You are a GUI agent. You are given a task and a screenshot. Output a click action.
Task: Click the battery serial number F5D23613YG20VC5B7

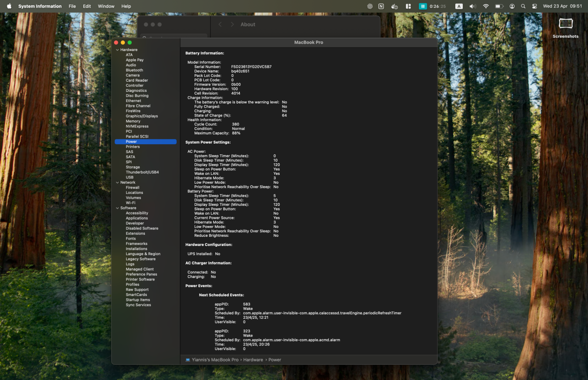pyautogui.click(x=251, y=66)
